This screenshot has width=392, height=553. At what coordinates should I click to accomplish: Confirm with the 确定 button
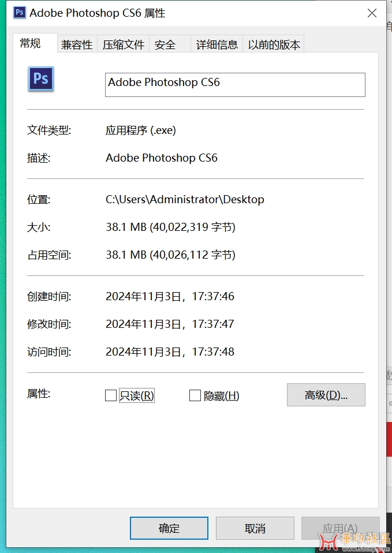(x=169, y=528)
